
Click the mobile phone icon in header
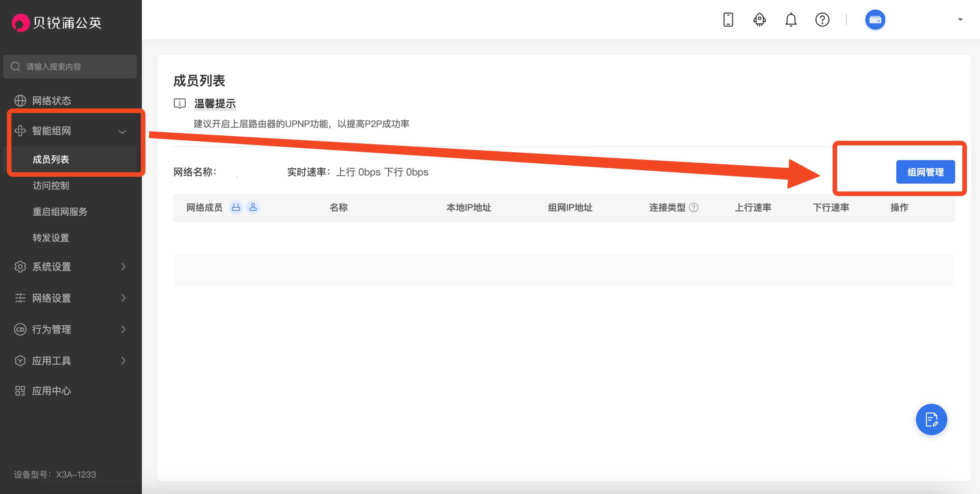[x=728, y=19]
